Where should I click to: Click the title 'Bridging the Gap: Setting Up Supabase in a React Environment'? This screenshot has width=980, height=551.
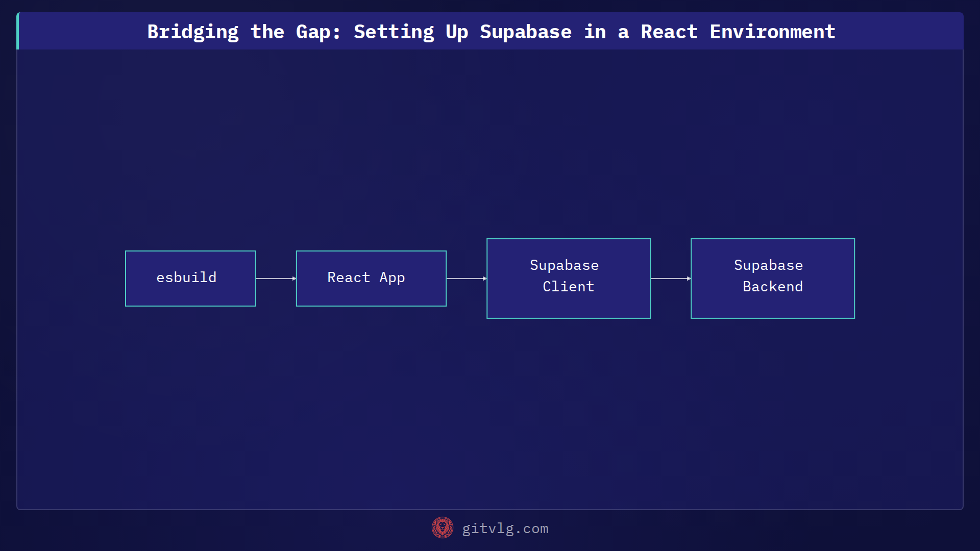tap(491, 32)
